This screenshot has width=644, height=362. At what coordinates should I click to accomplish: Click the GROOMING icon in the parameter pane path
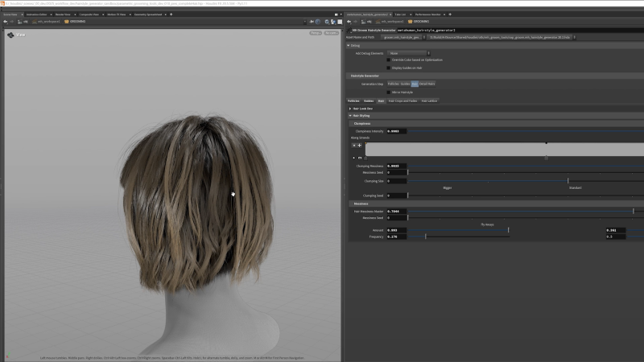click(x=411, y=22)
